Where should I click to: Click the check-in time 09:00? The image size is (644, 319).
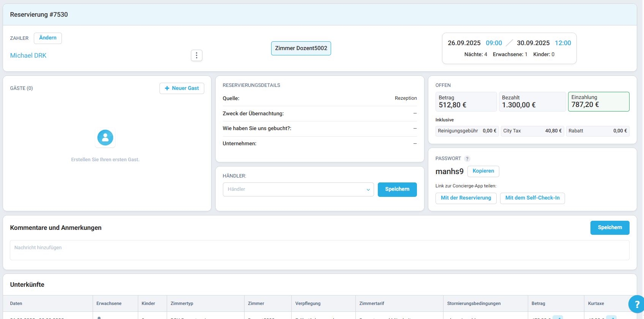click(494, 43)
